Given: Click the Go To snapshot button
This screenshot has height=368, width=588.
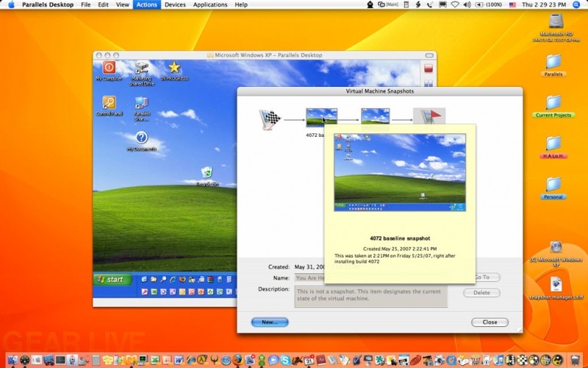Looking at the screenshot, I should point(487,277).
